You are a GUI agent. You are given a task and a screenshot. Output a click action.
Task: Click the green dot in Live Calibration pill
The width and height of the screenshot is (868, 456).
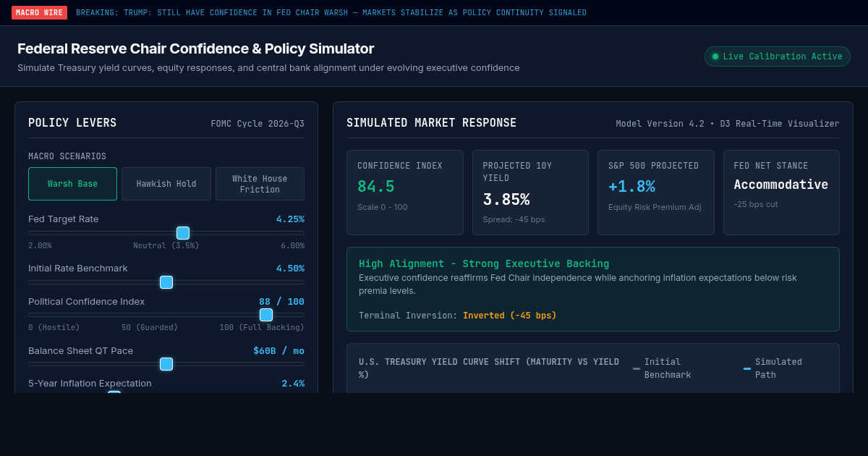point(715,56)
